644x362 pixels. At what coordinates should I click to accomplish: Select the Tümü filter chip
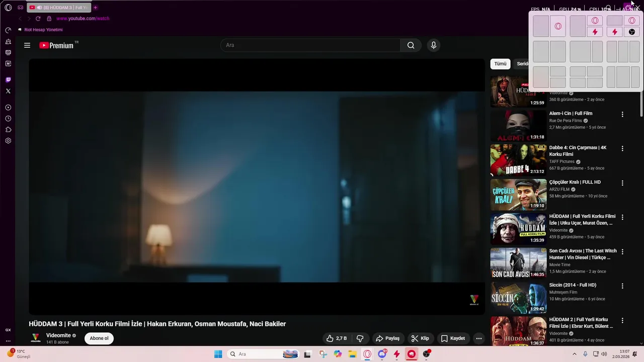(500, 64)
